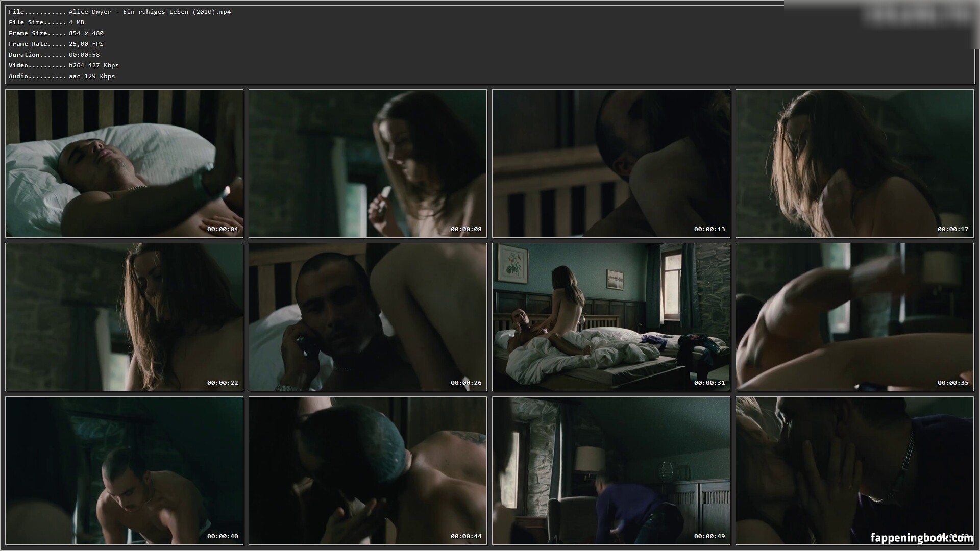Click the thumbnail labeled 00:00:44
The height and width of the screenshot is (551, 980).
pos(367,470)
